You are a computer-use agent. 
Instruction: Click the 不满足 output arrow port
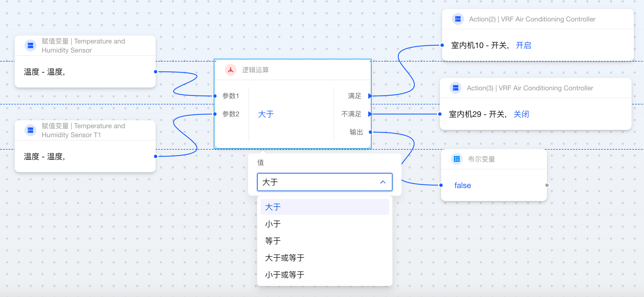(x=370, y=114)
